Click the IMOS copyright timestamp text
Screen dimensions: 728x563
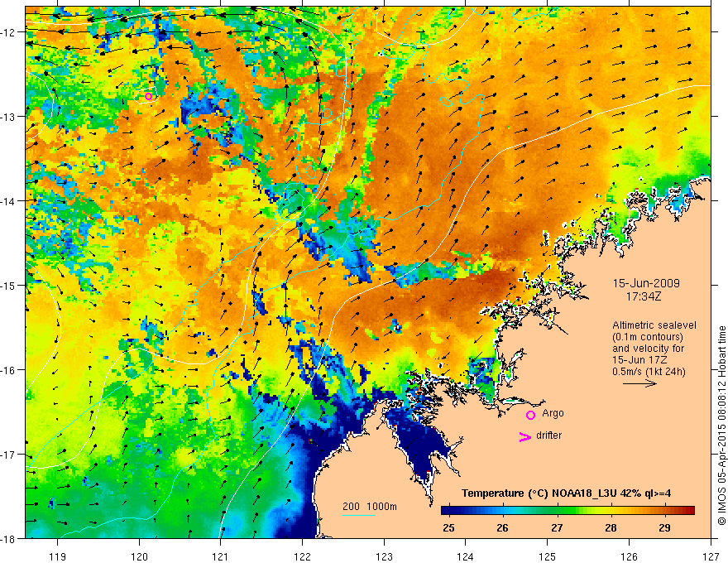721,426
